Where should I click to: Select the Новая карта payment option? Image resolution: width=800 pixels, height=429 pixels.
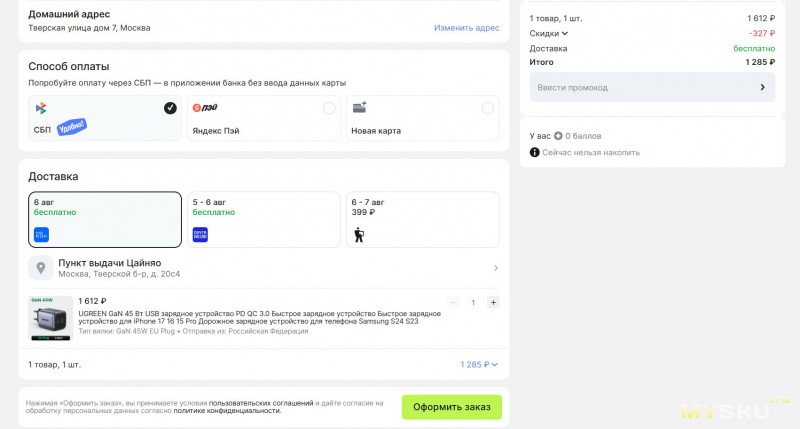(422, 118)
